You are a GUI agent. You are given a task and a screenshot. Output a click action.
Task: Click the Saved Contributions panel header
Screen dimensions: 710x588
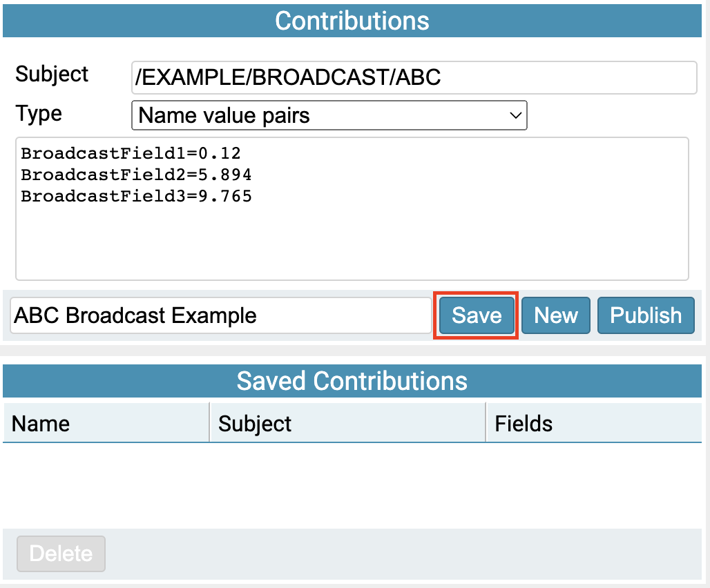tap(352, 381)
